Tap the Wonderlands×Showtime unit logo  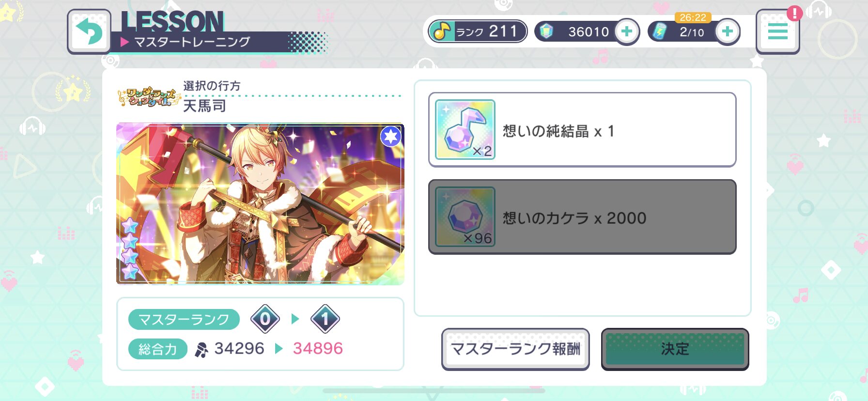pos(149,97)
